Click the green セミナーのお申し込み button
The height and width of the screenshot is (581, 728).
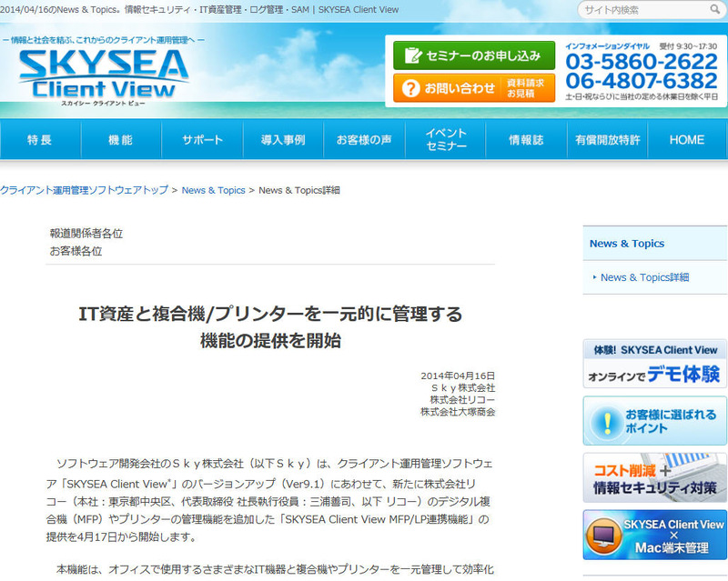(x=473, y=55)
